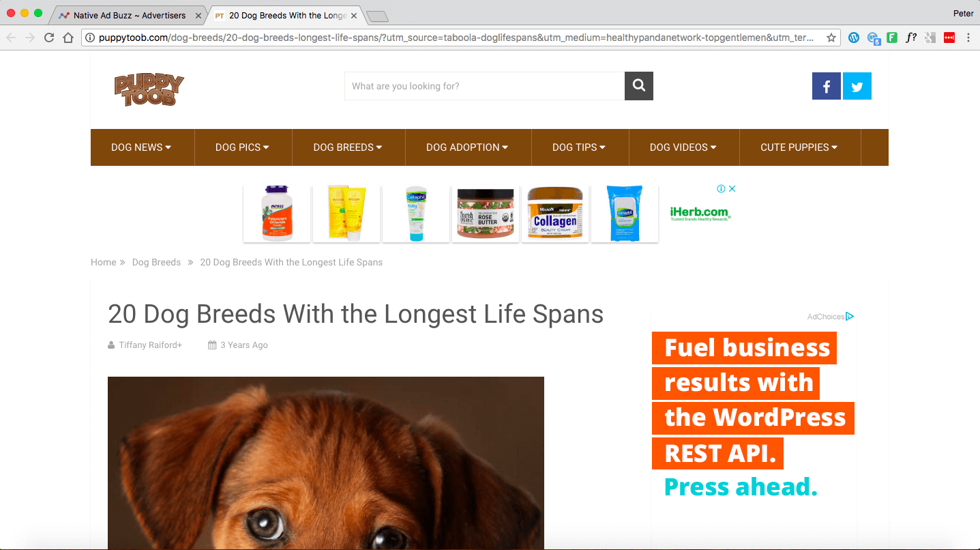The width and height of the screenshot is (980, 550).
Task: Click the Puppy Toob logo
Action: (x=149, y=89)
